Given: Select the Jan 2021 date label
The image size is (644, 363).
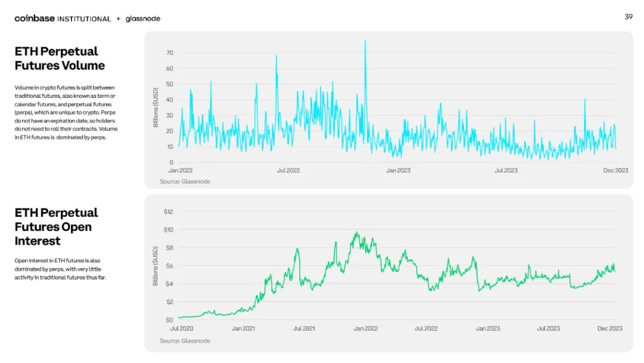Looking at the screenshot, I should [x=243, y=328].
